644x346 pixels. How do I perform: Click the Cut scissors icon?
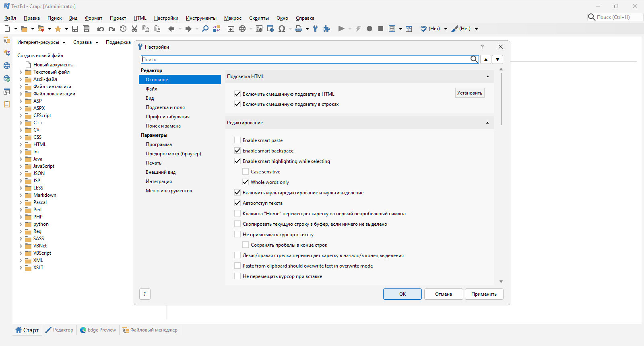click(x=134, y=29)
